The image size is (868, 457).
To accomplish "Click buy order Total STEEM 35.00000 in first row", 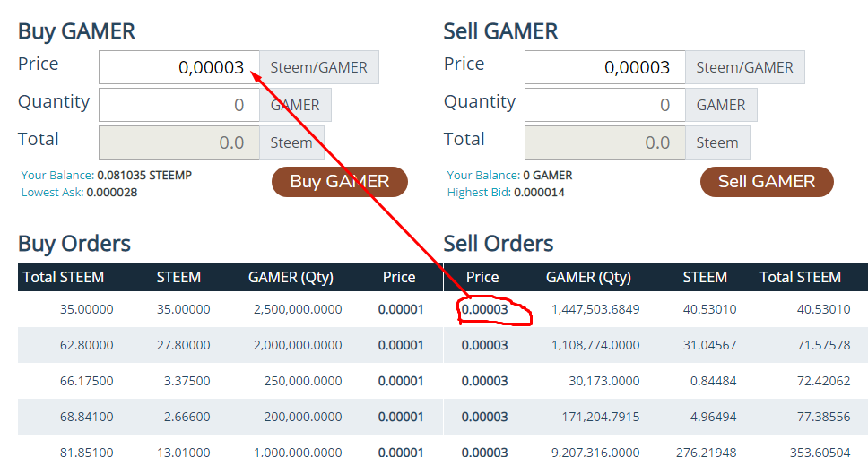I will (86, 309).
